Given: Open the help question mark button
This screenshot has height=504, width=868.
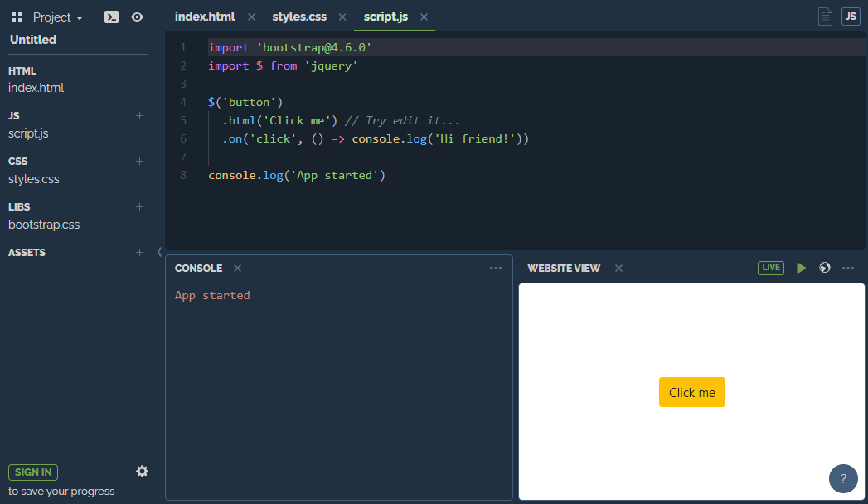Looking at the screenshot, I should click(x=843, y=478).
